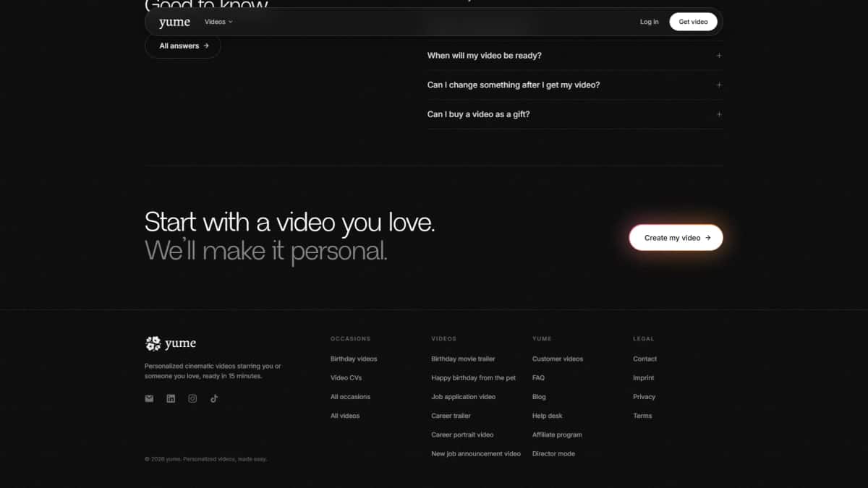
Task: Open the Instagram social icon
Action: click(192, 398)
